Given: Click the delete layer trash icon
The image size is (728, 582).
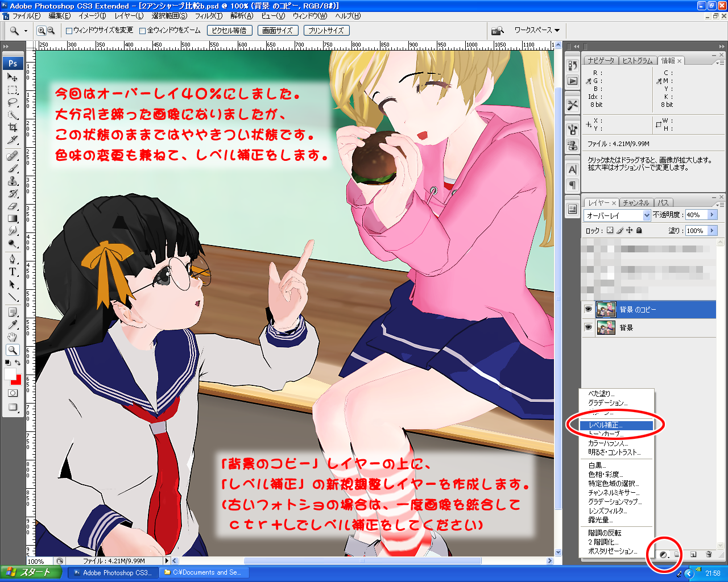Looking at the screenshot, I should [709, 554].
